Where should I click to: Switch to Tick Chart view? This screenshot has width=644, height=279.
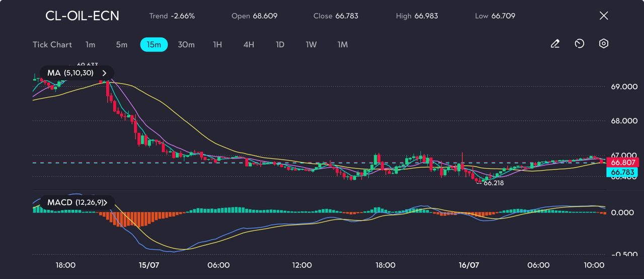pyautogui.click(x=52, y=45)
